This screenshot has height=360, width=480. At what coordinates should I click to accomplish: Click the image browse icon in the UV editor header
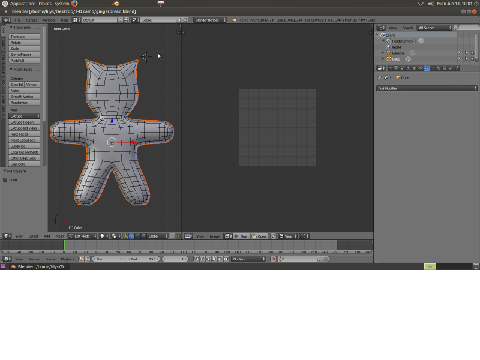(228, 236)
